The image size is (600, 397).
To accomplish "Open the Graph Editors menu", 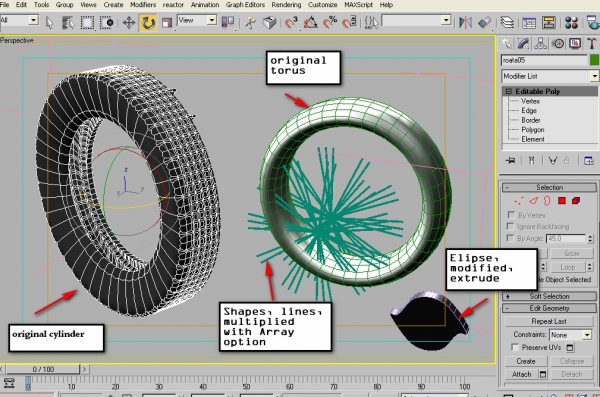I will (245, 5).
